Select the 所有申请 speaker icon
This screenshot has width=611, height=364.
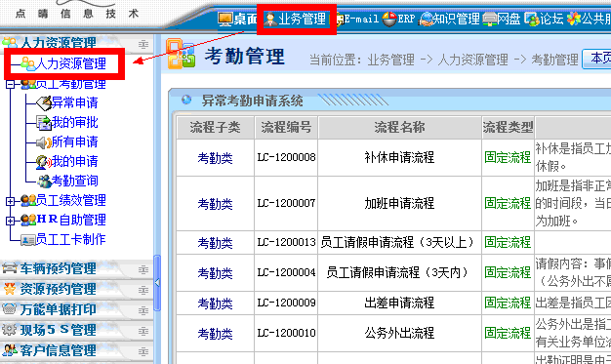44,142
